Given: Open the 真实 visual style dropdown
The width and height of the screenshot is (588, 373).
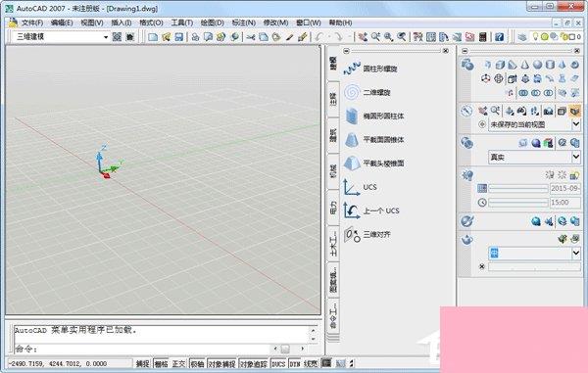Looking at the screenshot, I should 576,157.
